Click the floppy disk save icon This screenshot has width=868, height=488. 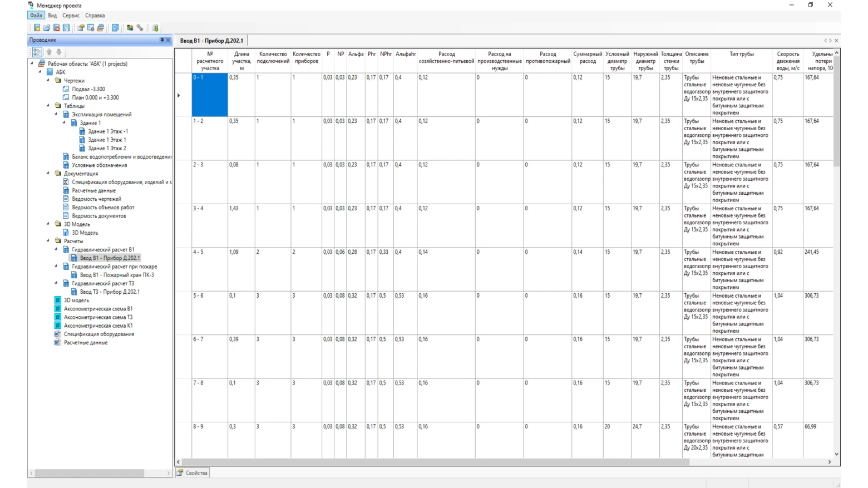(x=66, y=28)
